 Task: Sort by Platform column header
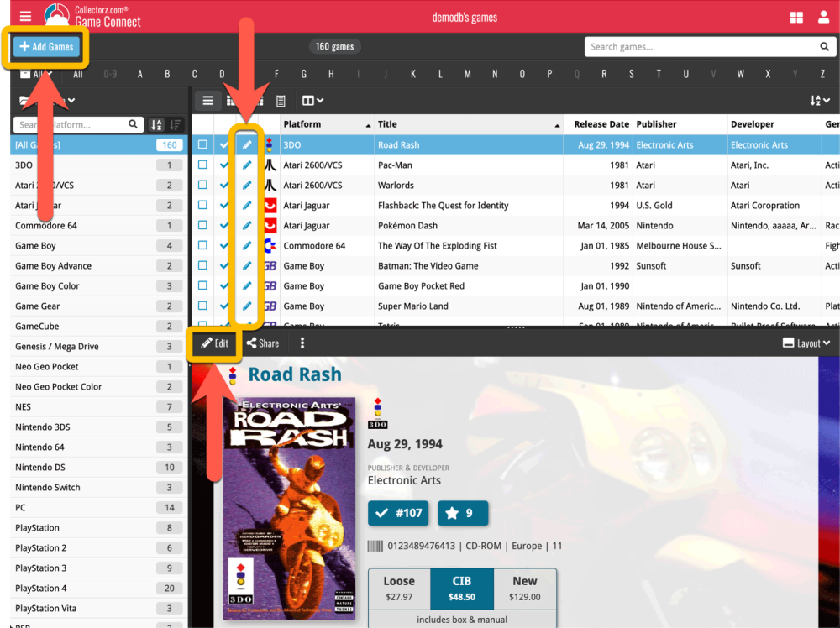[x=327, y=124]
